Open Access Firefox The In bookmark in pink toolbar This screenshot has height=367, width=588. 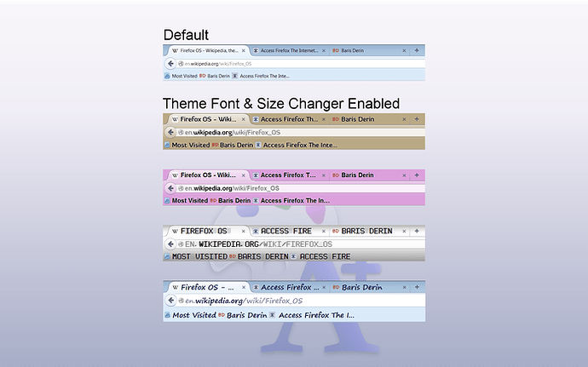pos(291,201)
